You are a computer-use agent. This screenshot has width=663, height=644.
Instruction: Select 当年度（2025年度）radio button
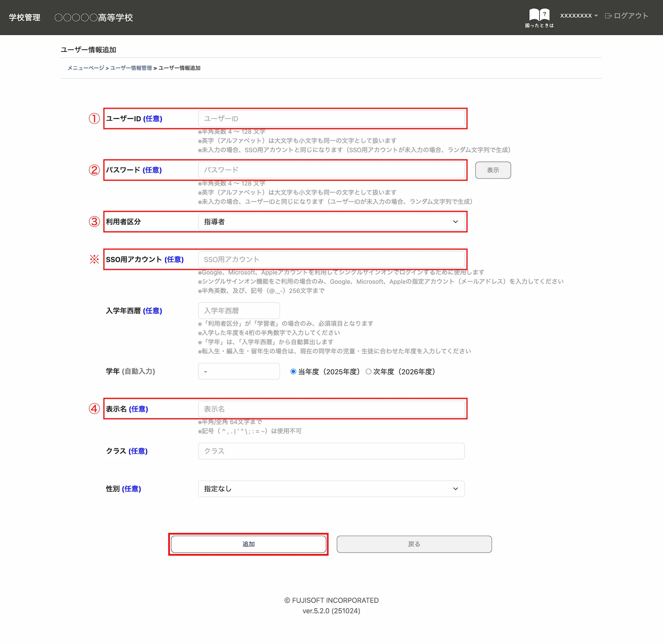point(293,372)
